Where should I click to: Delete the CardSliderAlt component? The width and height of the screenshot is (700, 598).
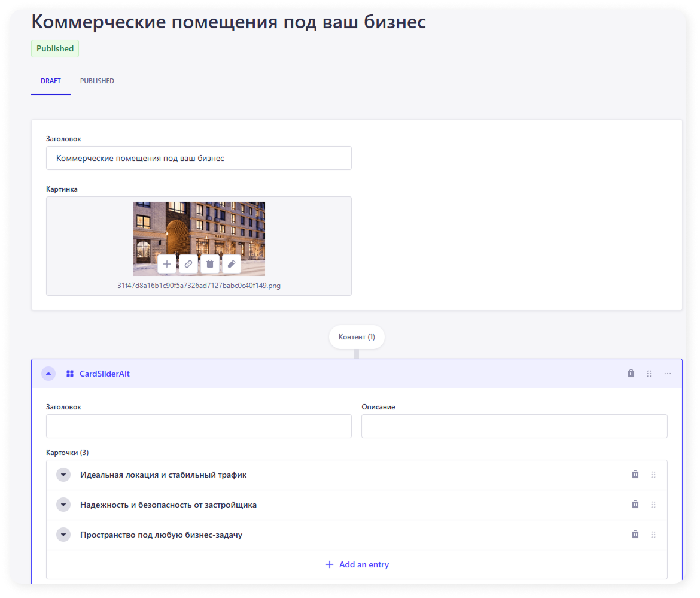click(x=631, y=374)
